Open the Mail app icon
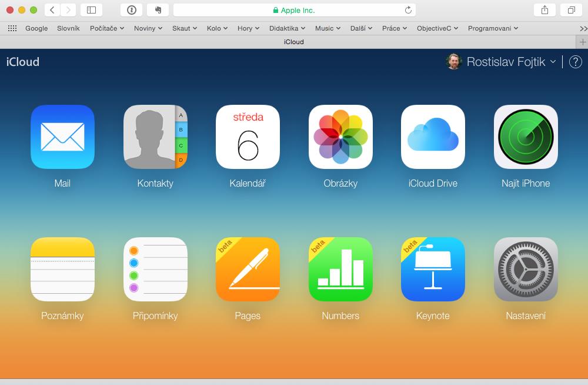This screenshot has width=588, height=385. point(63,137)
